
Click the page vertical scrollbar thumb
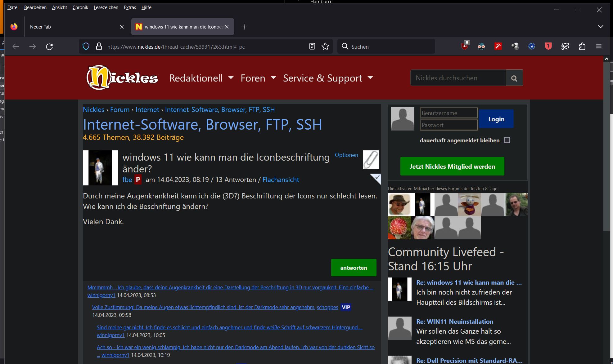pos(606,147)
